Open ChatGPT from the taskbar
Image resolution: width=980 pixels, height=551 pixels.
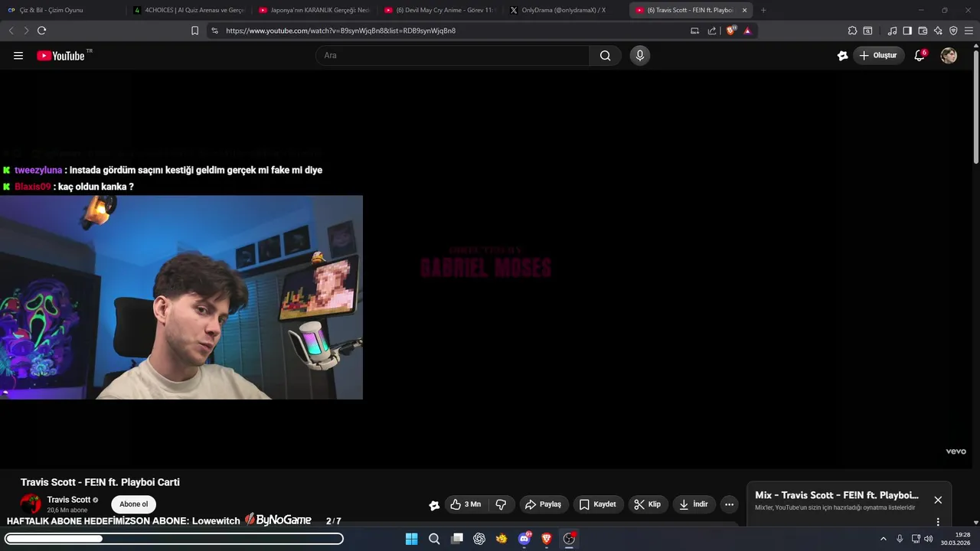click(x=479, y=539)
